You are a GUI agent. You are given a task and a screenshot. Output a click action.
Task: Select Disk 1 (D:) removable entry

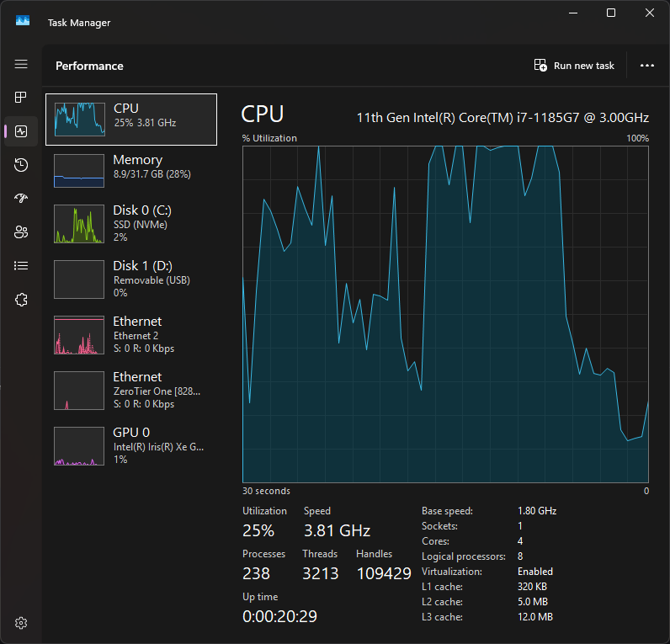coord(131,279)
